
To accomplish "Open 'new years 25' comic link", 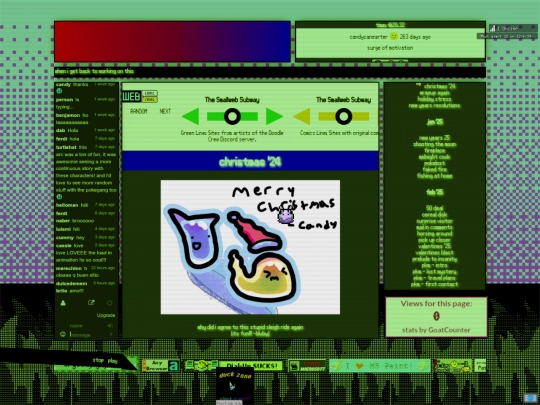I will [434, 138].
